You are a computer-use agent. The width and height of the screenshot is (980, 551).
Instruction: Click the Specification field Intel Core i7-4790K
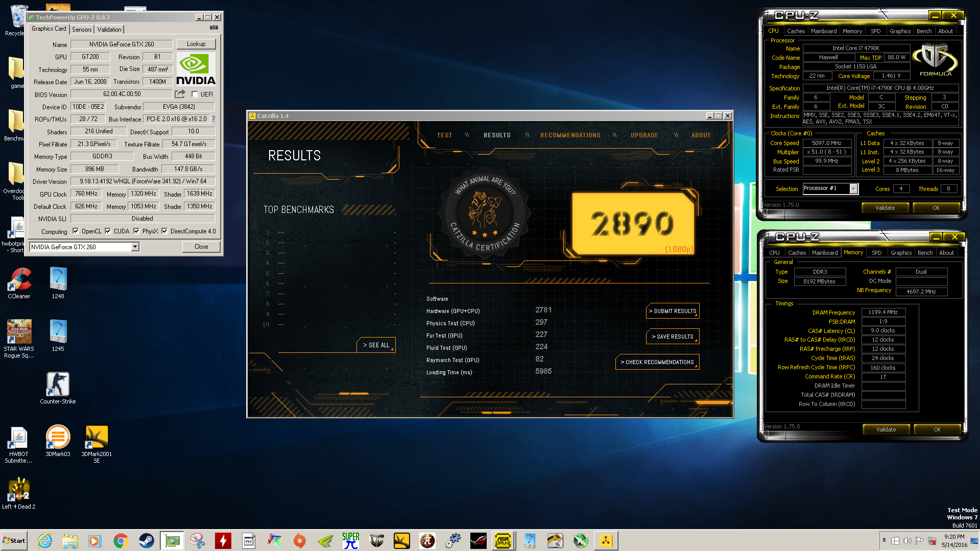(x=880, y=88)
